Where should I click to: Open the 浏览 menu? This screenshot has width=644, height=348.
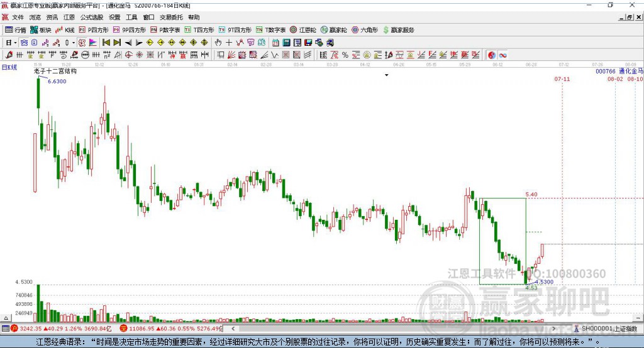[35, 17]
